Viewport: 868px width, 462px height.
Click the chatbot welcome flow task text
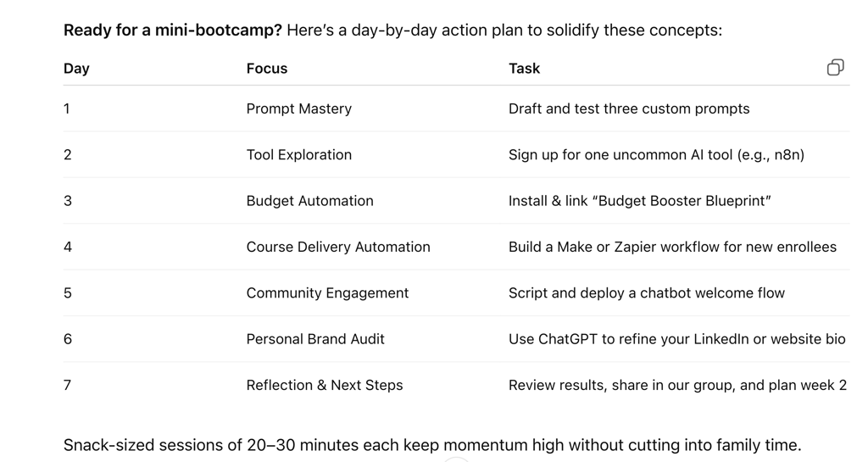647,292
